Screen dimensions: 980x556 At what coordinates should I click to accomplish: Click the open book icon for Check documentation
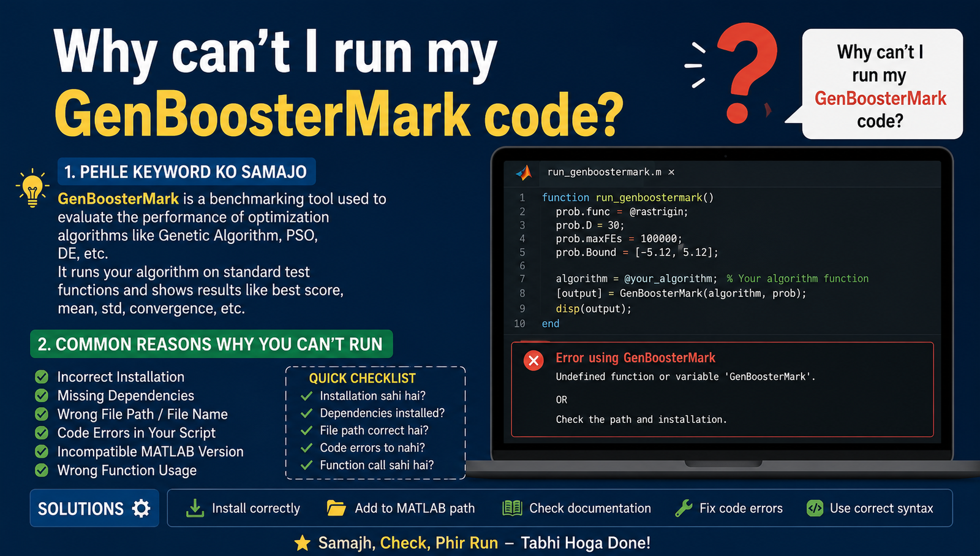[x=512, y=508]
